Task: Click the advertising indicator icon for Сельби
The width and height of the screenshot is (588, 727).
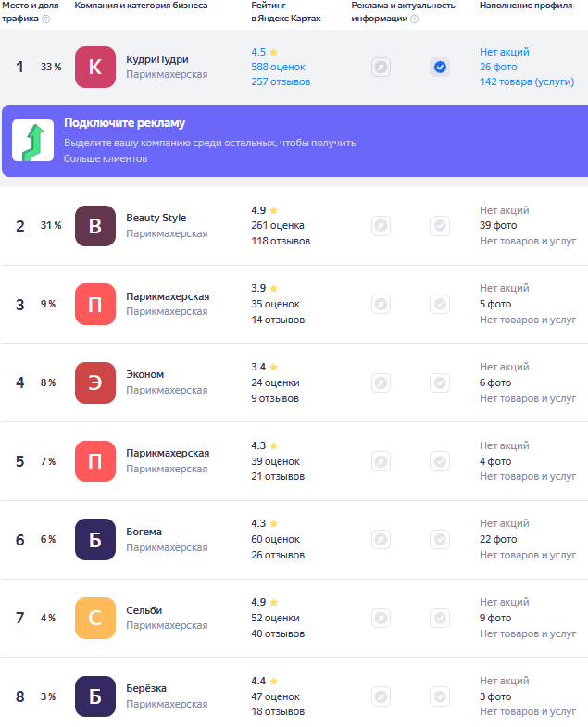Action: [381, 618]
